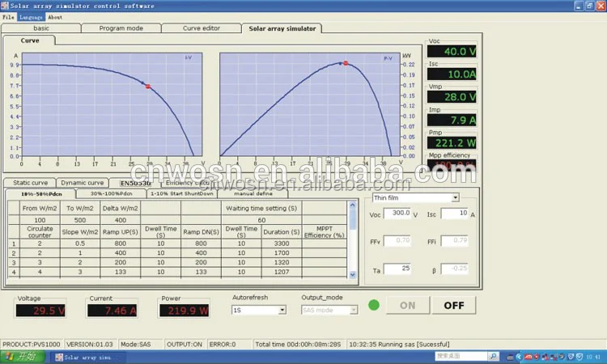The height and width of the screenshot is (364, 607).
Task: Open the Autorefresh interval dropdown
Action: tap(282, 310)
